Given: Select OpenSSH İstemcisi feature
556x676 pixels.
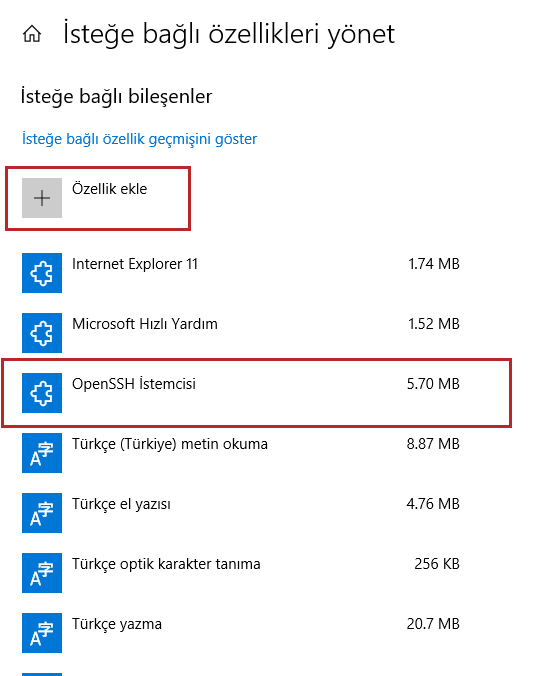Looking at the screenshot, I should [x=134, y=384].
